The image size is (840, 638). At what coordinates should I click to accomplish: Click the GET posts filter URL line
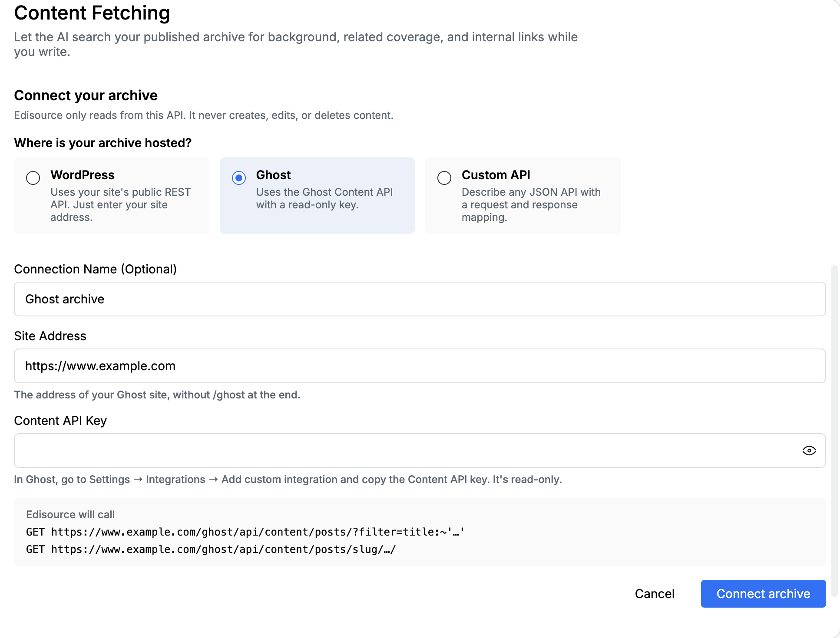tap(245, 532)
